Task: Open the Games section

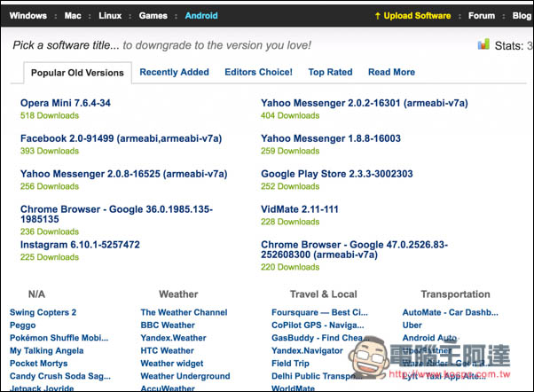Action: point(153,16)
